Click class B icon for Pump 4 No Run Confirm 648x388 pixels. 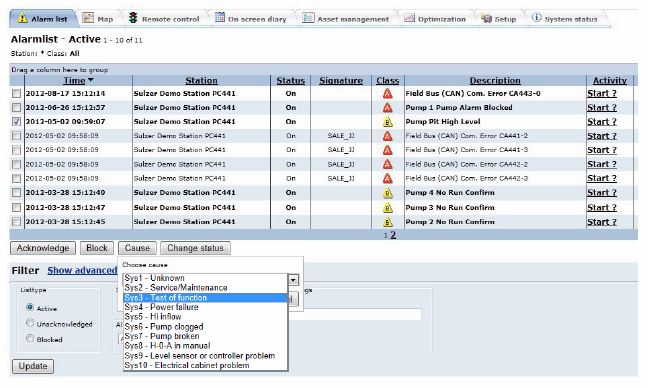[388, 193]
